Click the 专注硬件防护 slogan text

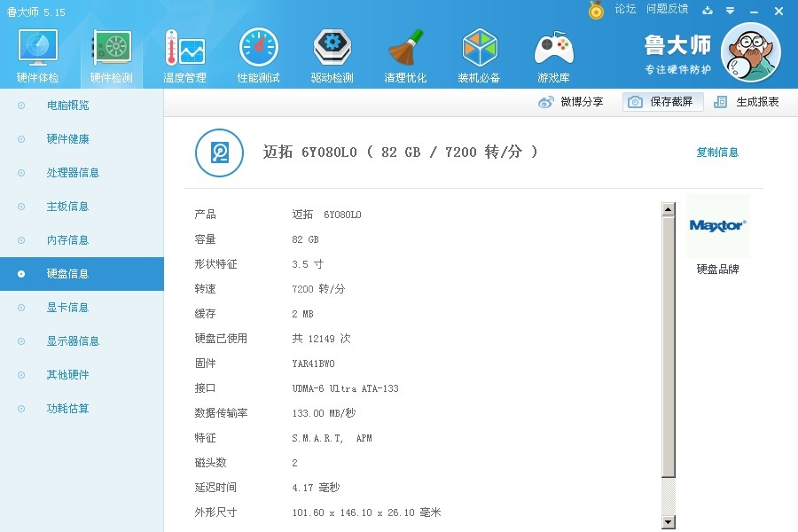[x=678, y=69]
